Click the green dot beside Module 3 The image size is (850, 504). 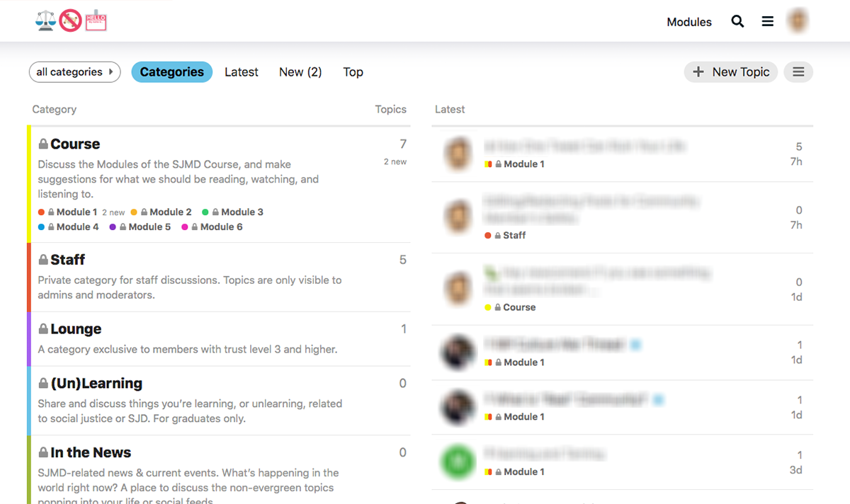[205, 212]
